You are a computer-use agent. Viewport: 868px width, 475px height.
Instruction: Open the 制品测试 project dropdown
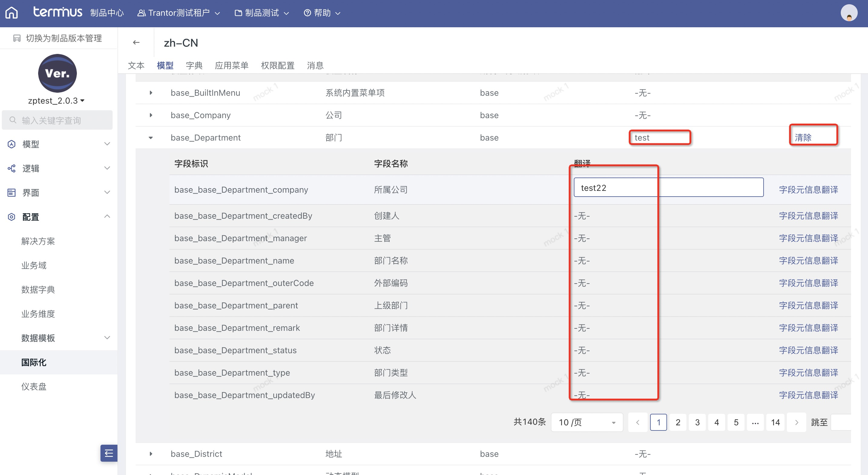click(262, 13)
